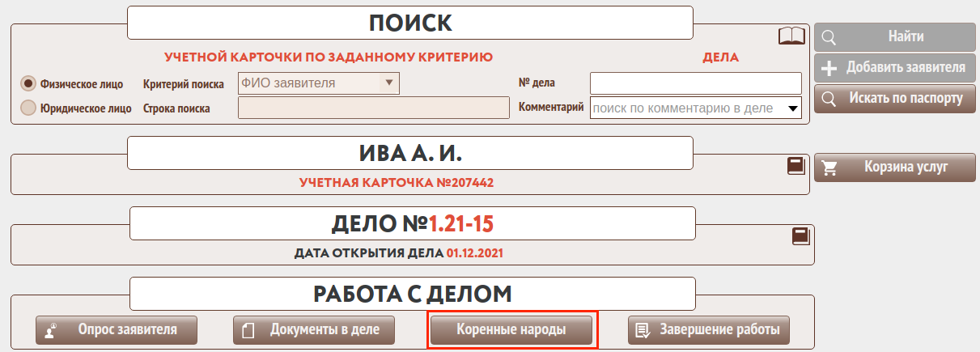Open the Комментарий dropdown list
Image resolution: width=980 pixels, height=352 pixels.
(793, 108)
